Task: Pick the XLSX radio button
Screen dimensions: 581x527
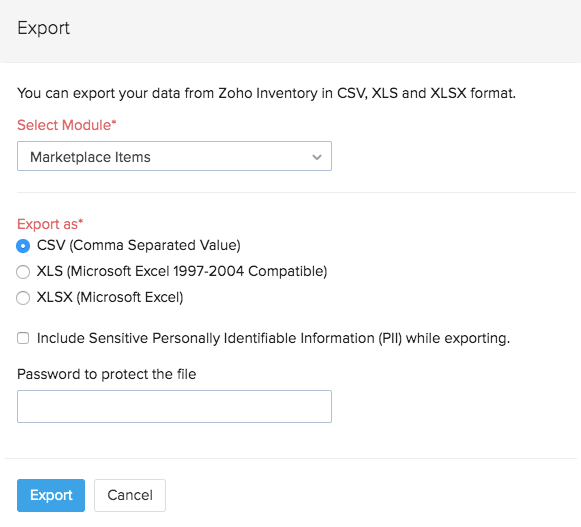Action: (23, 298)
